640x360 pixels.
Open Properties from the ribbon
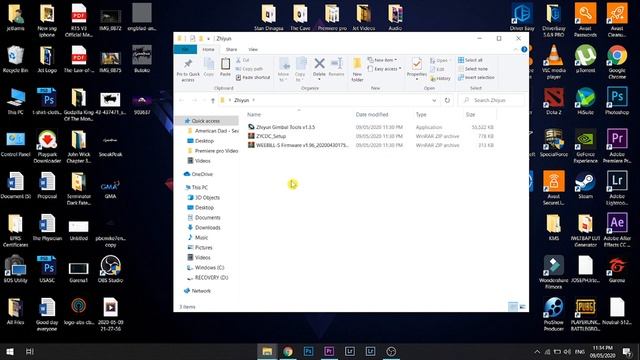[417, 68]
